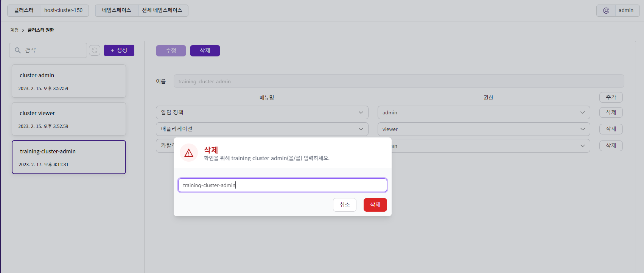Viewport: 644px width, 273px height.
Task: Click the 클러스터 권한 breadcrumb text
Action: (x=41, y=30)
